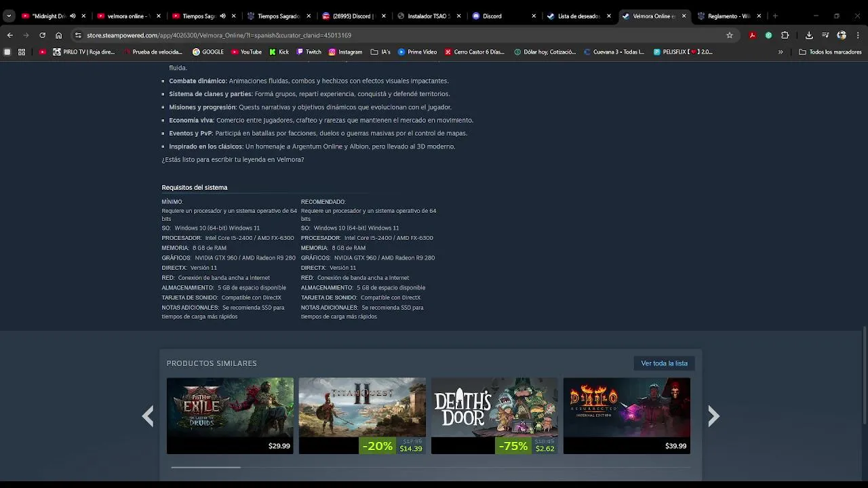
Task: Show previous similar products with left arrow
Action: click(147, 415)
